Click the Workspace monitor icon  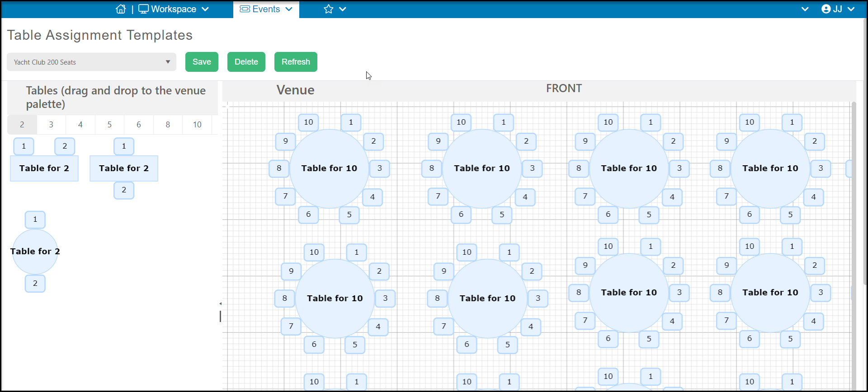tap(143, 9)
